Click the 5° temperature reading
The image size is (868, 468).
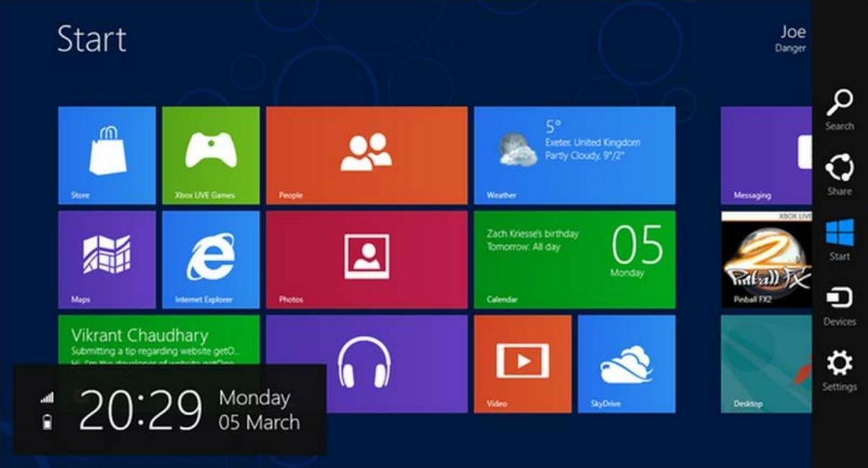pos(553,127)
